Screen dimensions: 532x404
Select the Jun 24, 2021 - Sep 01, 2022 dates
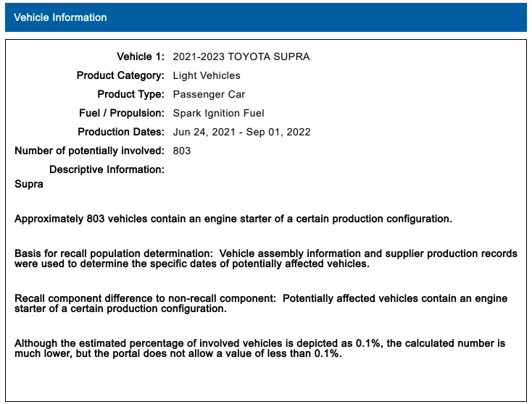[241, 132]
